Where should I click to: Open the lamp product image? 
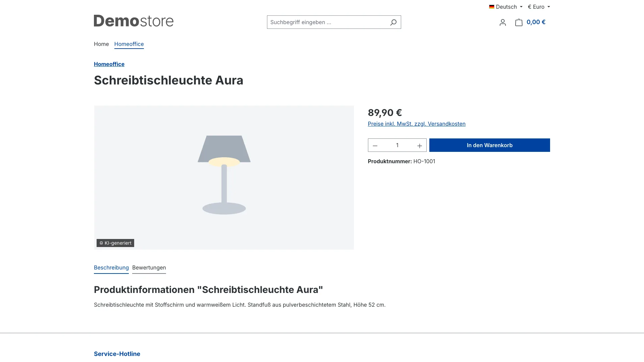point(224,177)
